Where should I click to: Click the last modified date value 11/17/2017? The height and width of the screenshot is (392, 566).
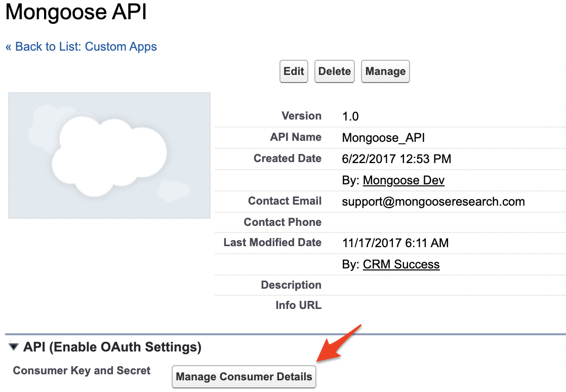point(395,243)
